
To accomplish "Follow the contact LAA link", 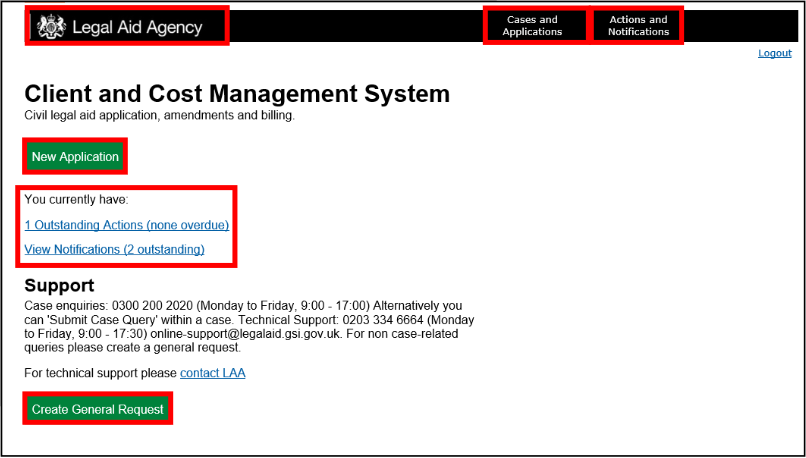I will pyautogui.click(x=212, y=373).
